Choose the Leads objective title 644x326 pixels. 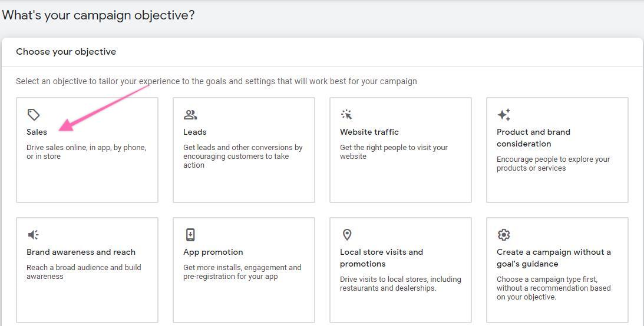[x=194, y=132]
